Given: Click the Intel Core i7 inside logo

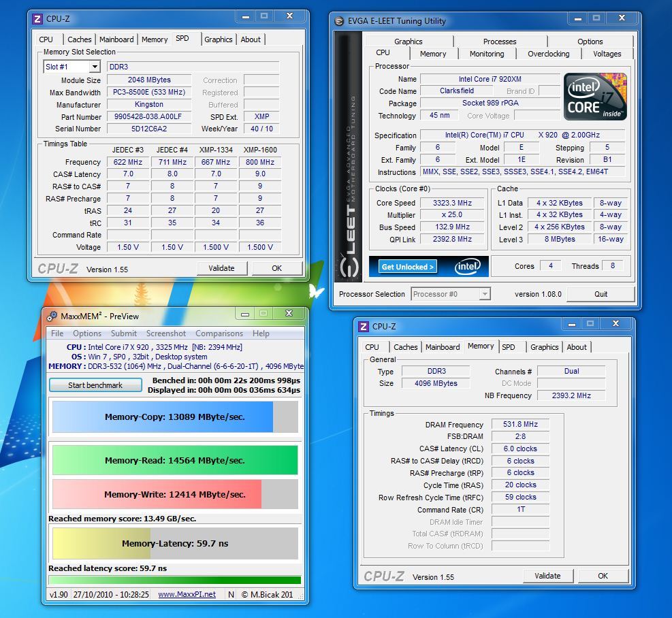Looking at the screenshot, I should click(595, 97).
